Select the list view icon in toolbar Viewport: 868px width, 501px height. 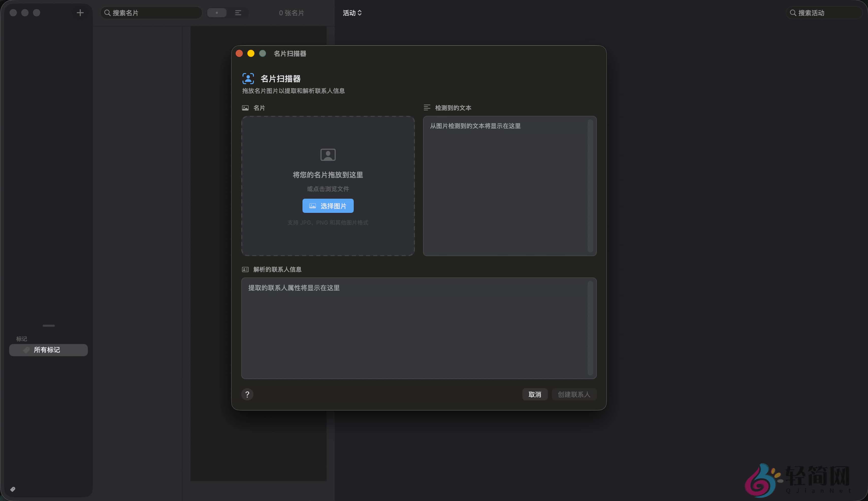click(238, 13)
